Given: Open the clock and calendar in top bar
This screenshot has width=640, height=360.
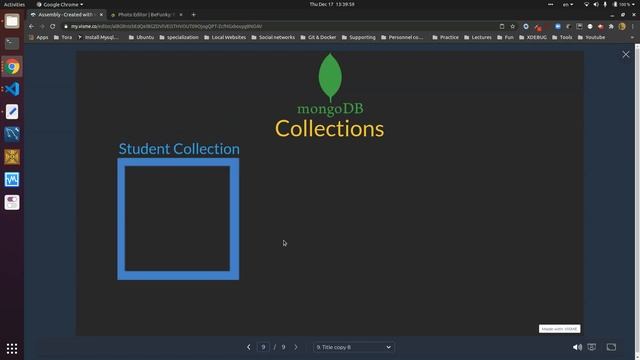Looking at the screenshot, I should pyautogui.click(x=331, y=4).
